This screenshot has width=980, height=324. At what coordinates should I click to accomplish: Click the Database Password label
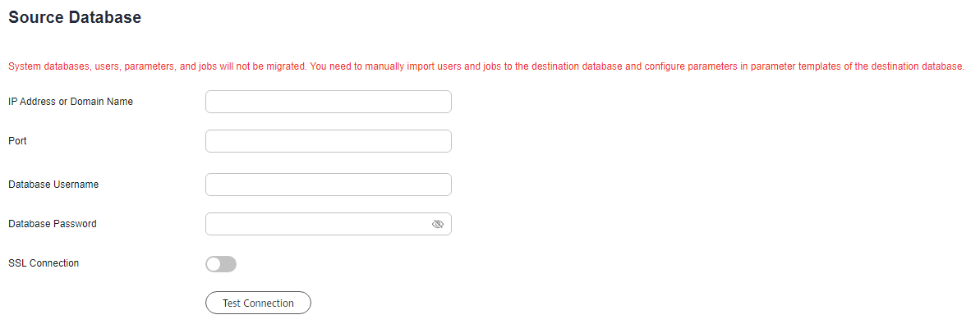click(x=53, y=223)
